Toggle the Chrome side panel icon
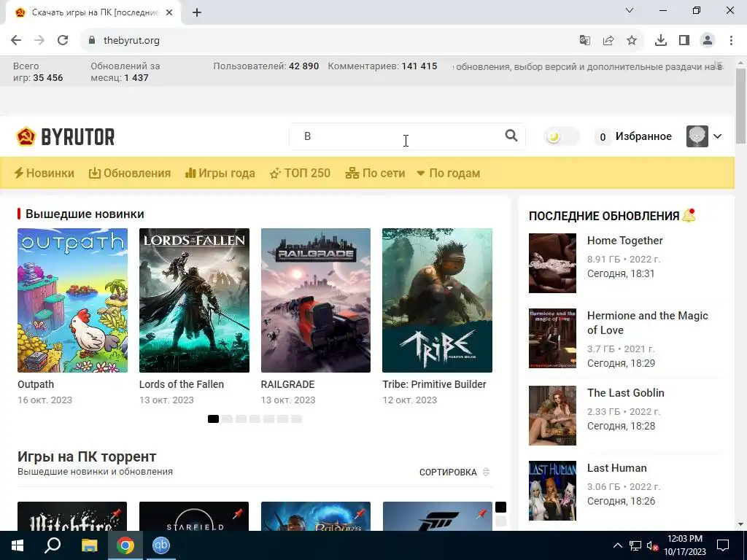The image size is (747, 560). click(x=684, y=41)
